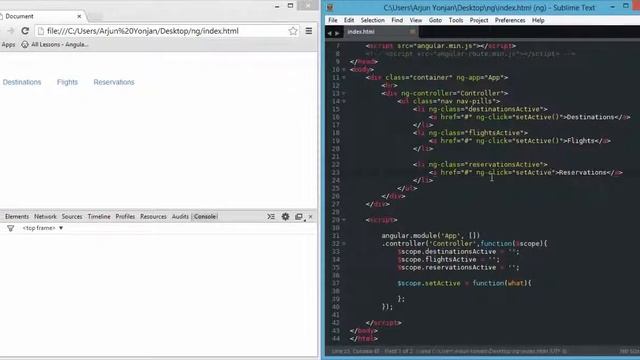
Task: Undock DevTools into separate window
Action: pyautogui.click(x=299, y=217)
